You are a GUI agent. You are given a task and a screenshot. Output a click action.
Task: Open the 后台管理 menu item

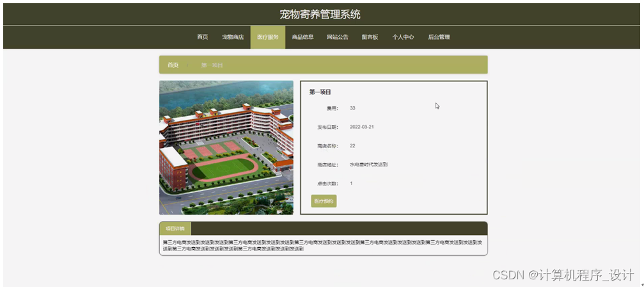(439, 37)
